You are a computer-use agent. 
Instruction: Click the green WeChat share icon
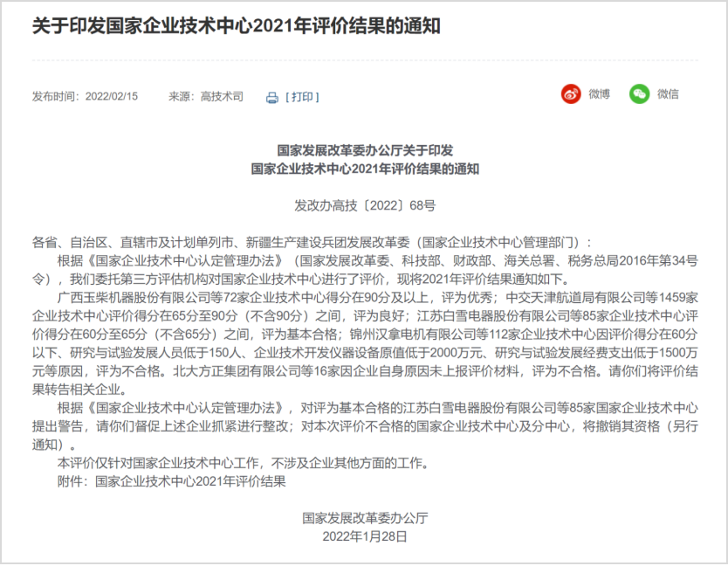tap(639, 94)
